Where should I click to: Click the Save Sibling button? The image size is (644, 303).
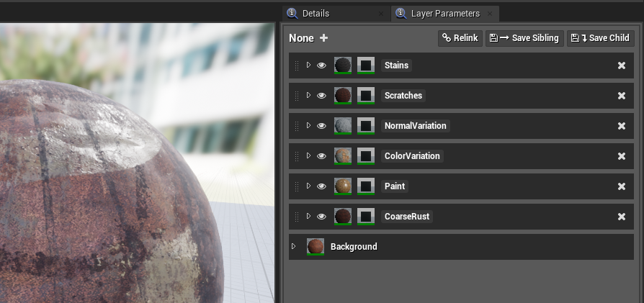click(524, 38)
